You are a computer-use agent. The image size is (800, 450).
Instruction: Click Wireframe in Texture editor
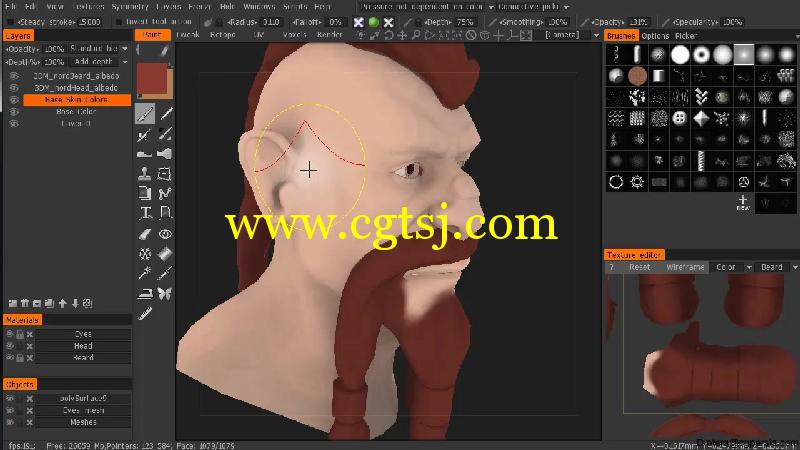click(x=685, y=267)
